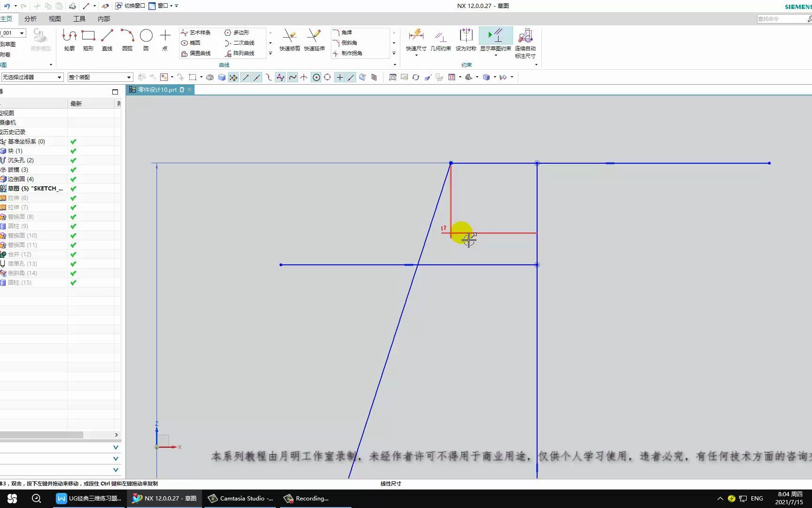Select 角焊 fillet tool
The height and width of the screenshot is (508, 812).
click(343, 32)
